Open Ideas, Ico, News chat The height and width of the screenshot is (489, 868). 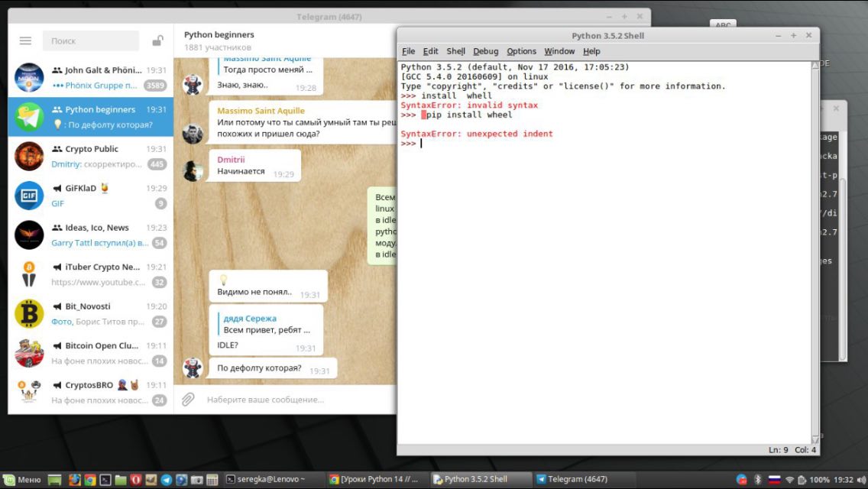pyautogui.click(x=91, y=235)
